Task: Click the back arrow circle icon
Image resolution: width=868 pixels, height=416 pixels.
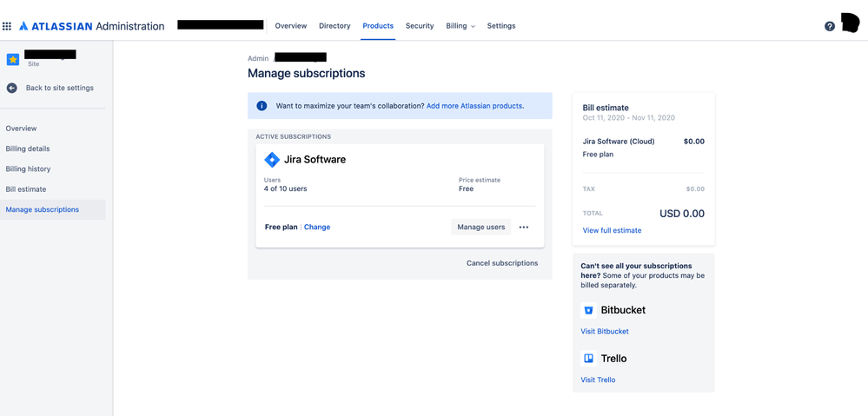Action: point(11,88)
